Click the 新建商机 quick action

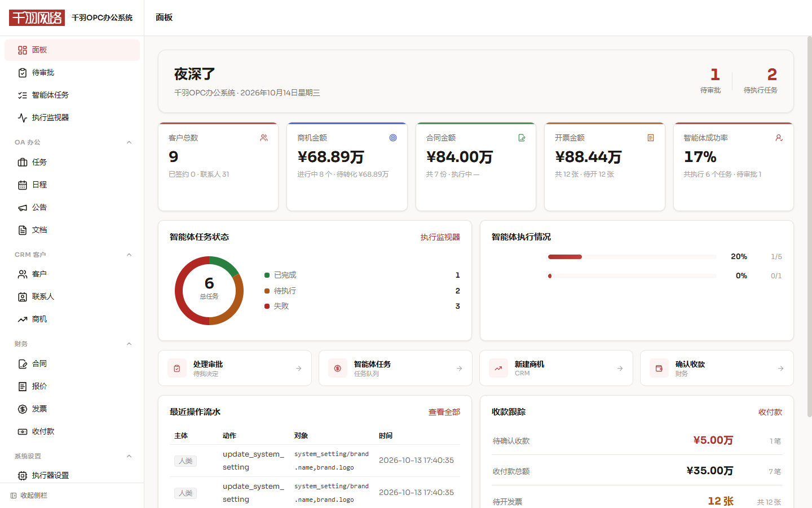[556, 368]
